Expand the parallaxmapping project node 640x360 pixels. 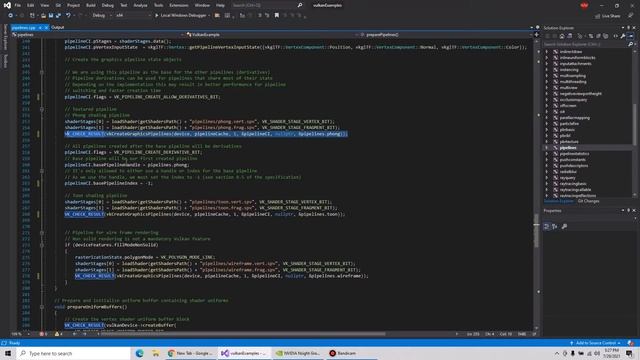tap(547, 118)
